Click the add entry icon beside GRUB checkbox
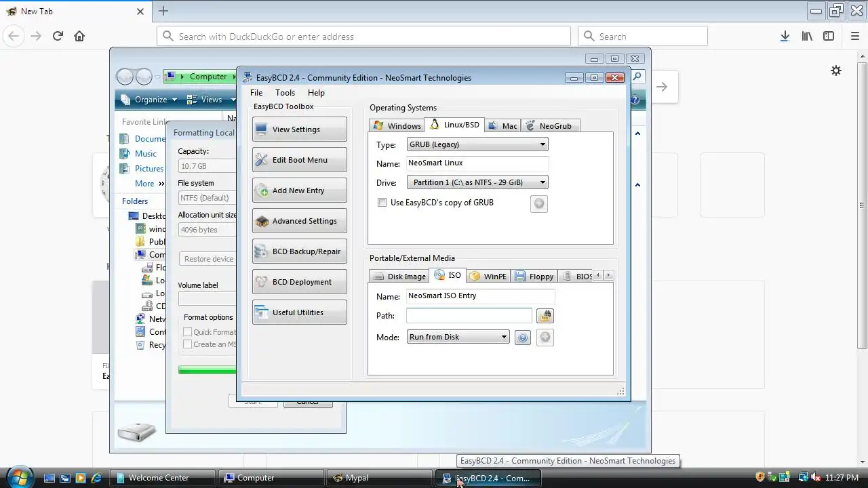 pos(538,203)
